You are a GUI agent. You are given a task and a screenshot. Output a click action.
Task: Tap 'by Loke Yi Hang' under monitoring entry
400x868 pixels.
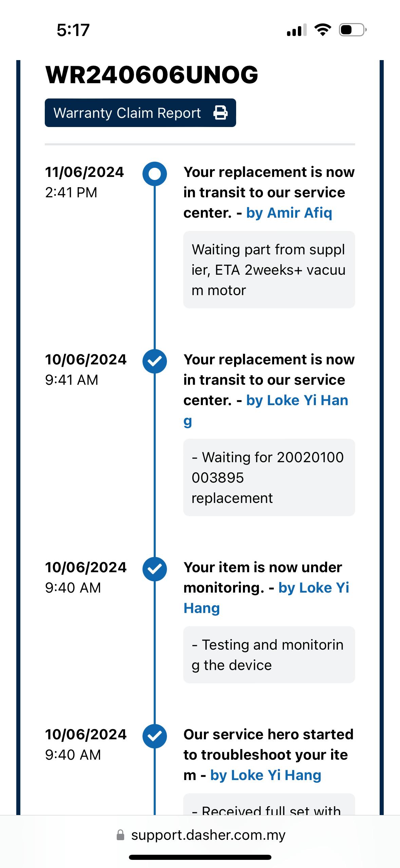pos(313,588)
